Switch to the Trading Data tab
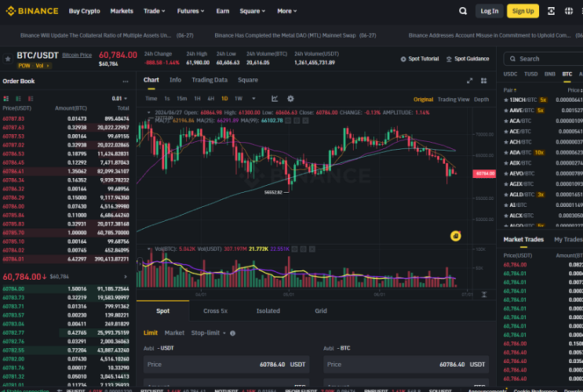Image resolution: width=583 pixels, height=392 pixels. click(x=210, y=80)
